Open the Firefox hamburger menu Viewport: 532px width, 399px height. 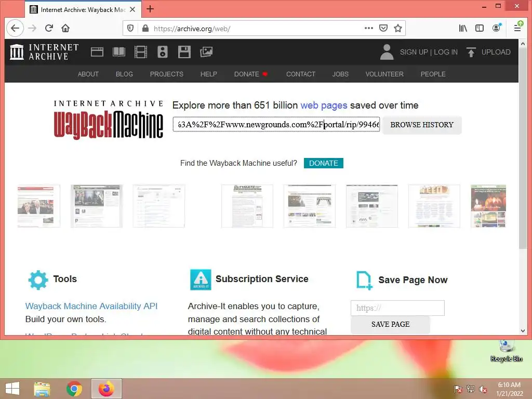tap(518, 28)
